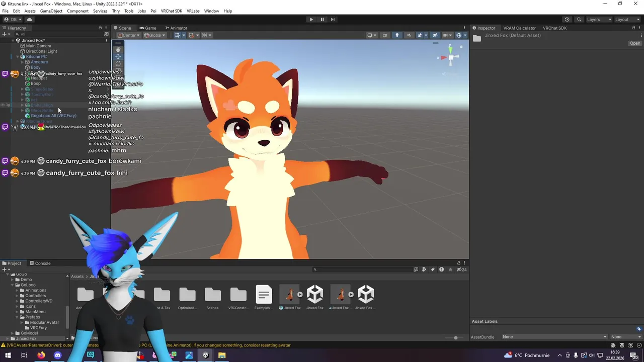Open the Layout dropdown
Viewport: 644px width, 362px height.
(x=627, y=20)
